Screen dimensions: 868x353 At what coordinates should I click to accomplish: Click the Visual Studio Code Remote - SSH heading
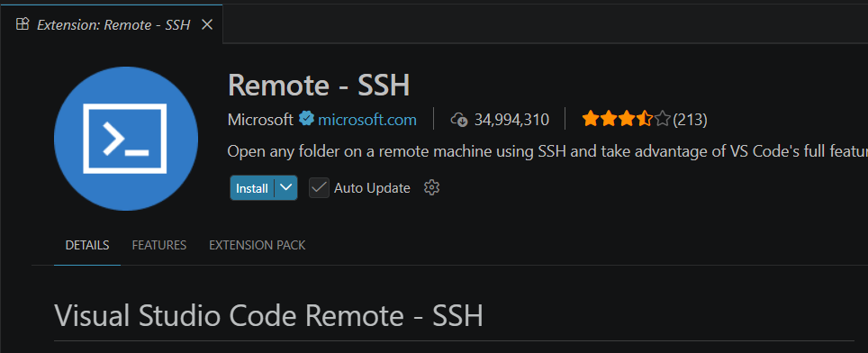pyautogui.click(x=268, y=316)
